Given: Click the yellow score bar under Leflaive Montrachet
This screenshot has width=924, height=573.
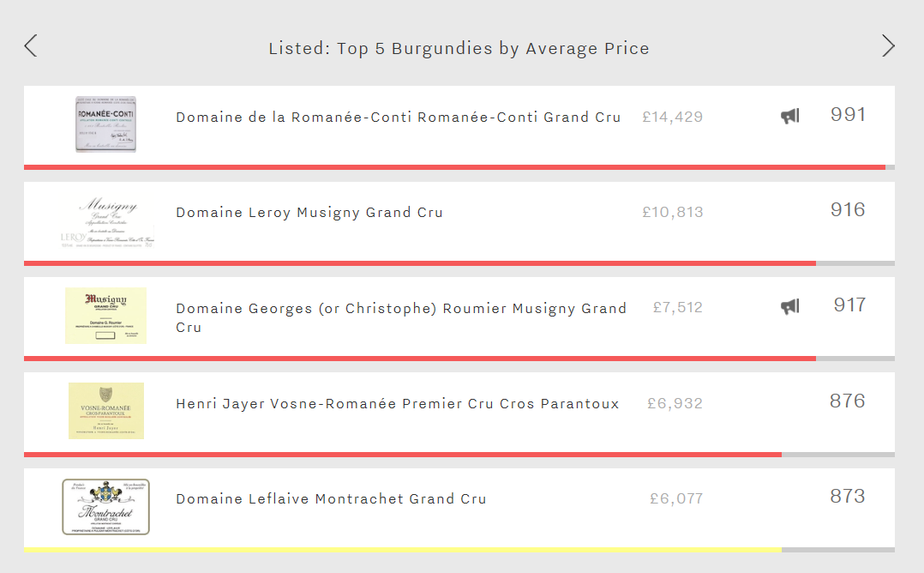Looking at the screenshot, I should (x=403, y=550).
